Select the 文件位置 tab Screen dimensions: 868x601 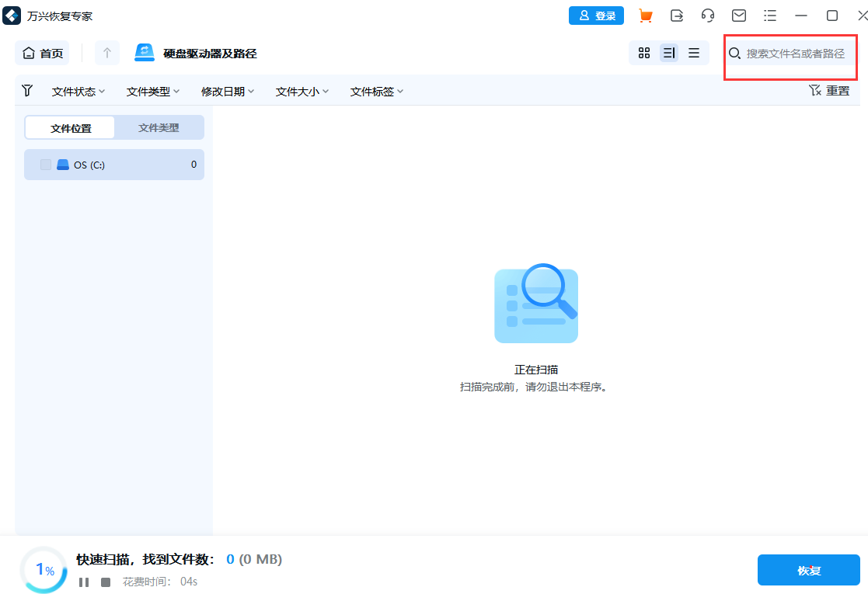pos(69,127)
